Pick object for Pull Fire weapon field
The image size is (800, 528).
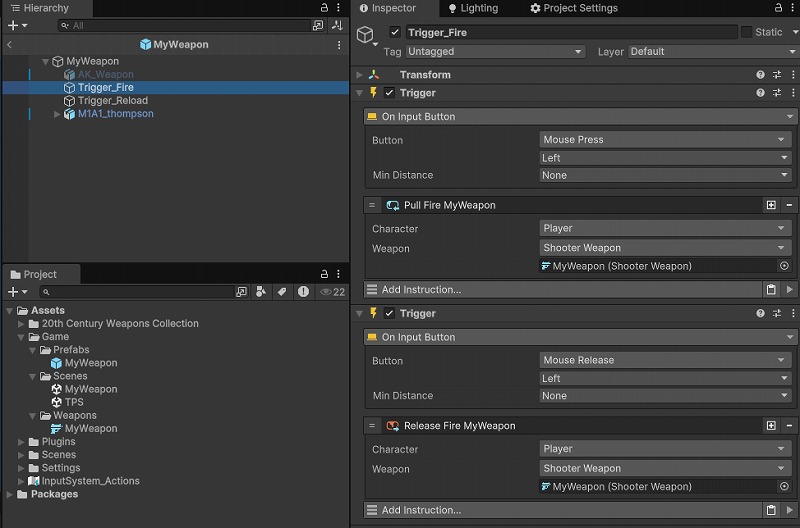[784, 266]
